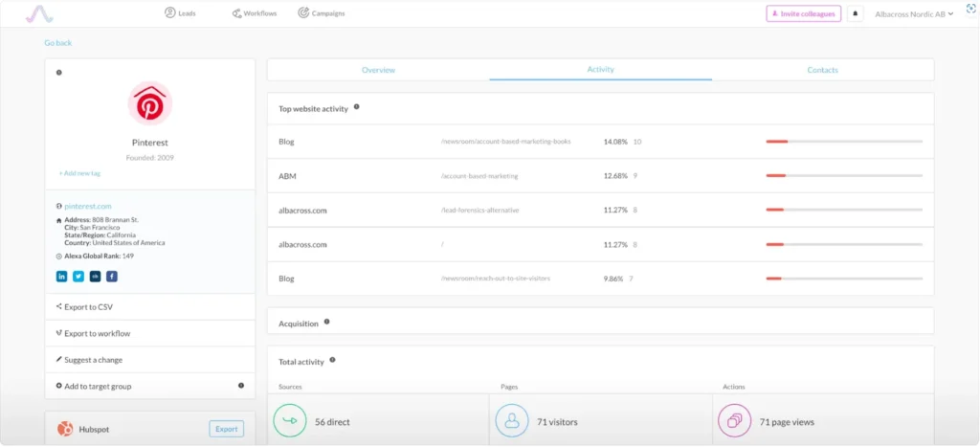Image resolution: width=980 pixels, height=447 pixels.
Task: Click the info icon above the Pinterest logo
Action: (x=58, y=73)
